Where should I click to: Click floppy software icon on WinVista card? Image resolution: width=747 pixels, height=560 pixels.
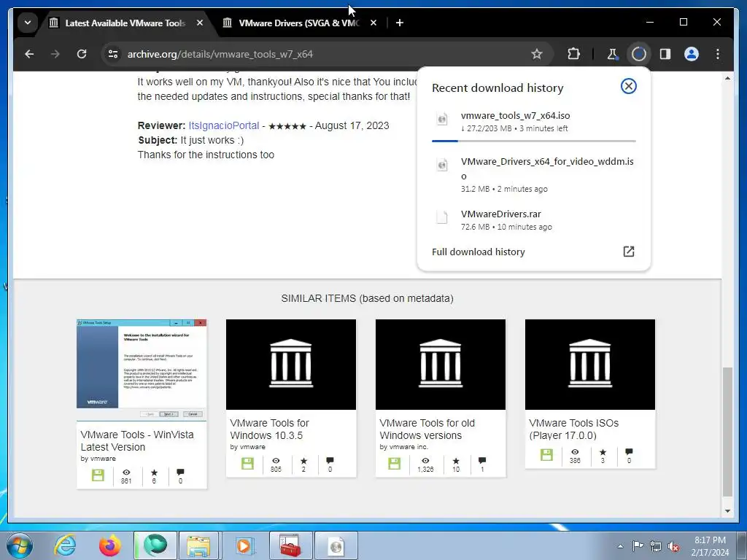(98, 475)
